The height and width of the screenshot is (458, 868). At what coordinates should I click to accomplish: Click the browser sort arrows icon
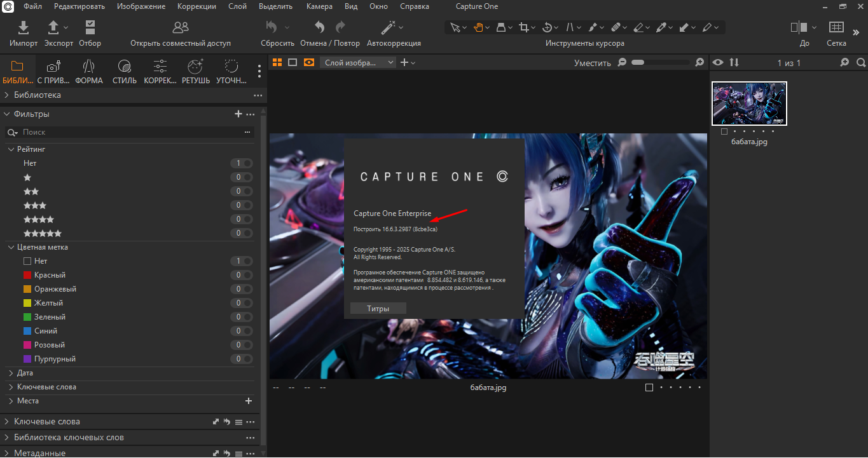[x=734, y=62]
